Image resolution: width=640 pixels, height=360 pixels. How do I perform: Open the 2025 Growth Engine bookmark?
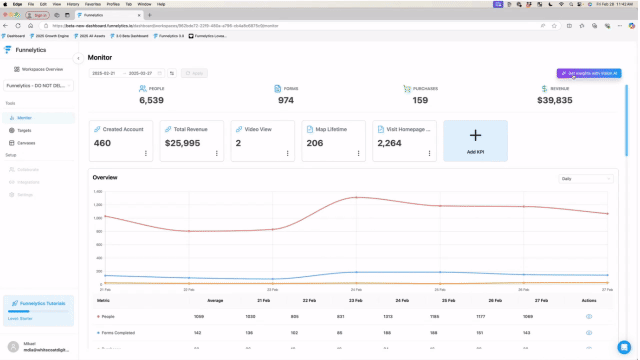49,36
